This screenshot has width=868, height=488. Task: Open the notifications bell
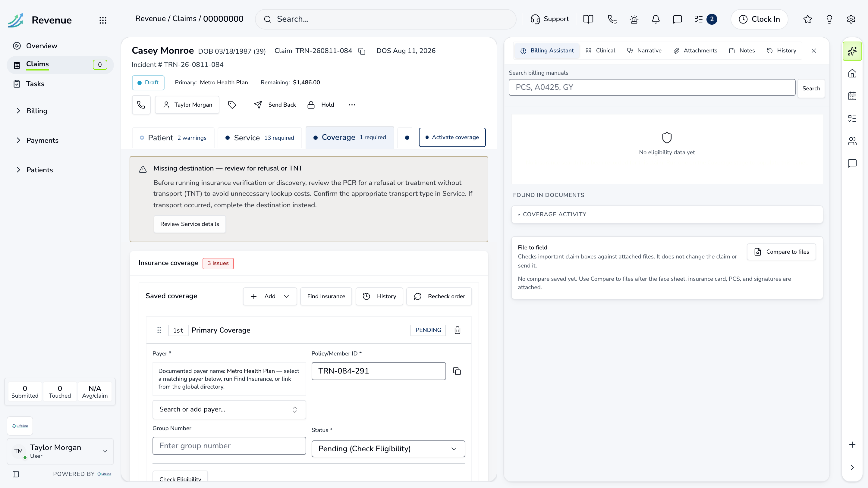(x=656, y=19)
